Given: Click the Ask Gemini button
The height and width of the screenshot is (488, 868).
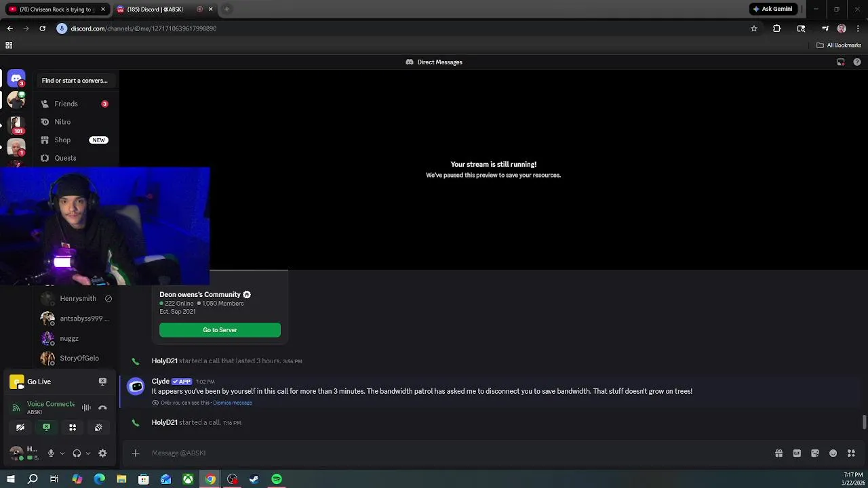Looking at the screenshot, I should (772, 9).
